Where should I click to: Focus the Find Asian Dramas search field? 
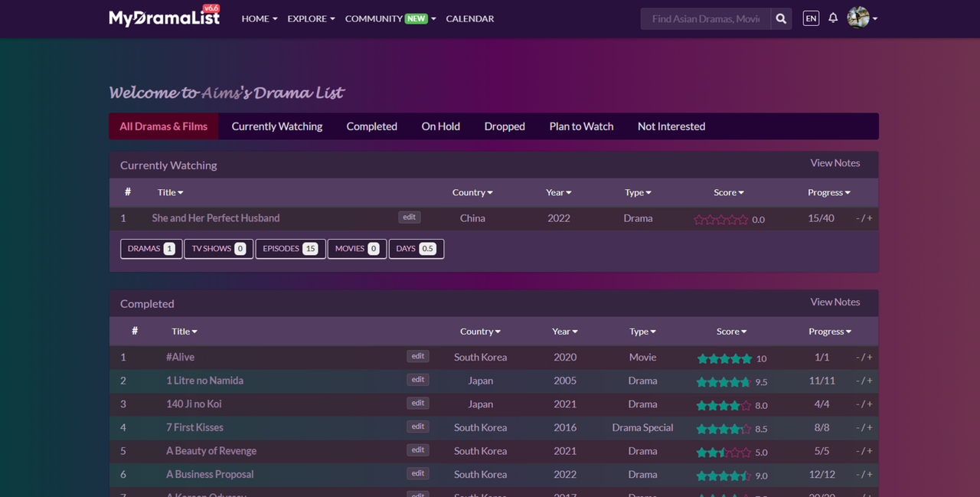click(x=705, y=18)
